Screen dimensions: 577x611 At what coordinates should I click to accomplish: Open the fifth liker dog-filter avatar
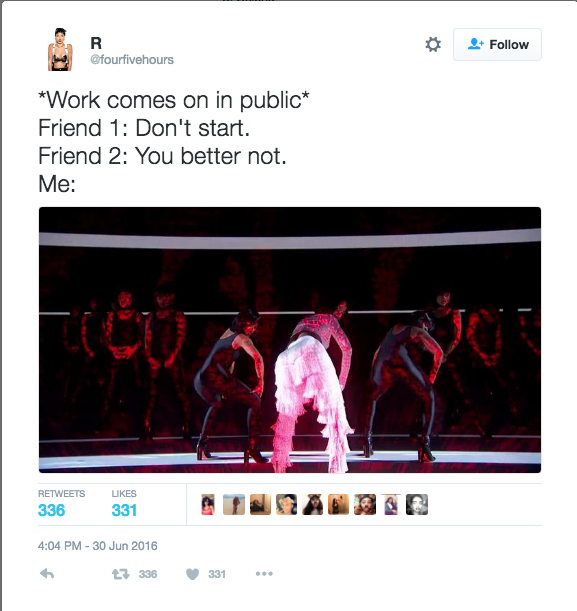coord(312,504)
